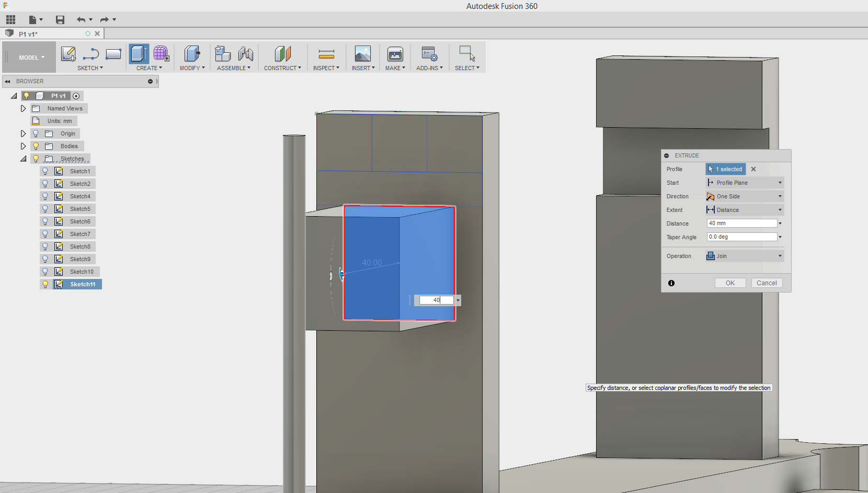Open the CONSTRUCT menu
This screenshot has width=868, height=493.
[x=282, y=68]
